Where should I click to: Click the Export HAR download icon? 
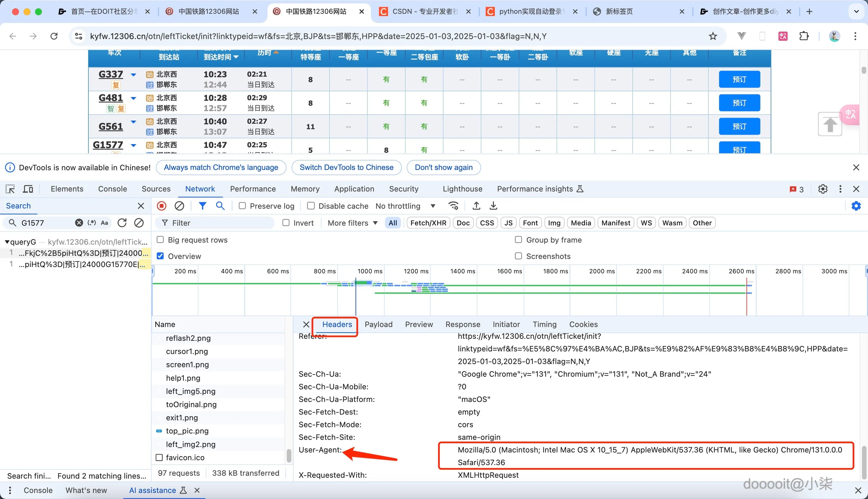click(493, 206)
